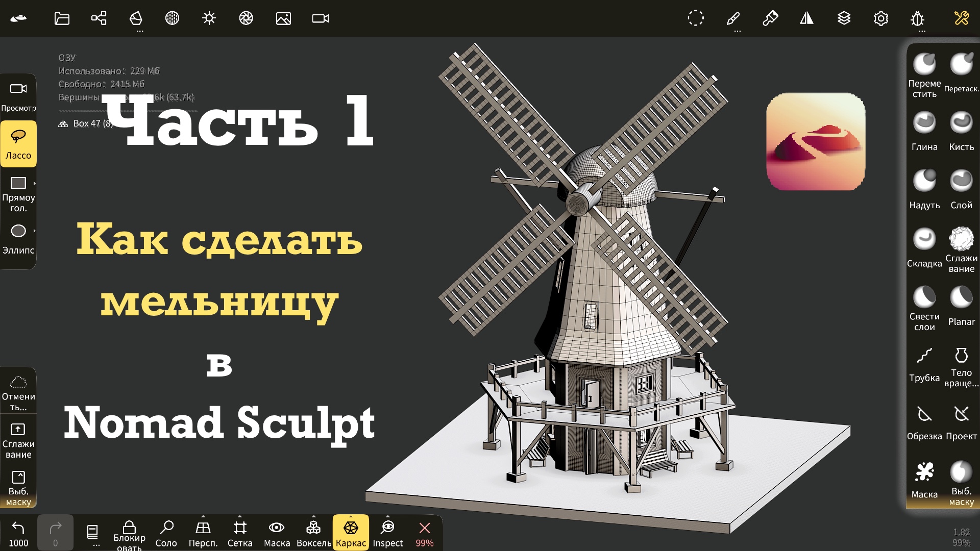Open the settings gear menu

pos(880,19)
